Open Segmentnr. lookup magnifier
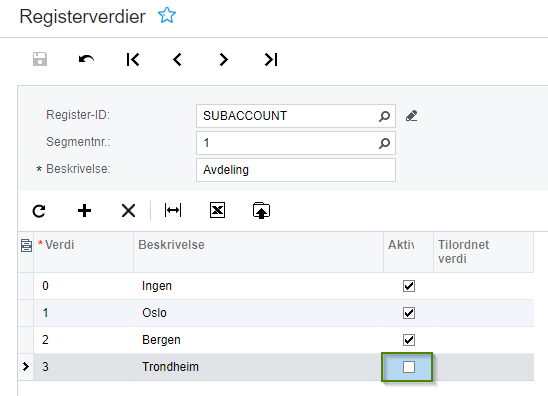The width and height of the screenshot is (548, 396). coord(384,143)
